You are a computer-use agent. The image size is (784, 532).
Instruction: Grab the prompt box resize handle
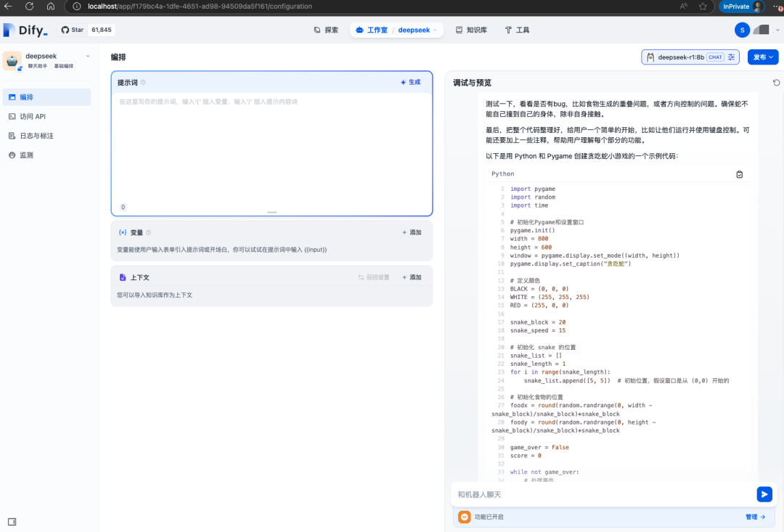(272, 213)
